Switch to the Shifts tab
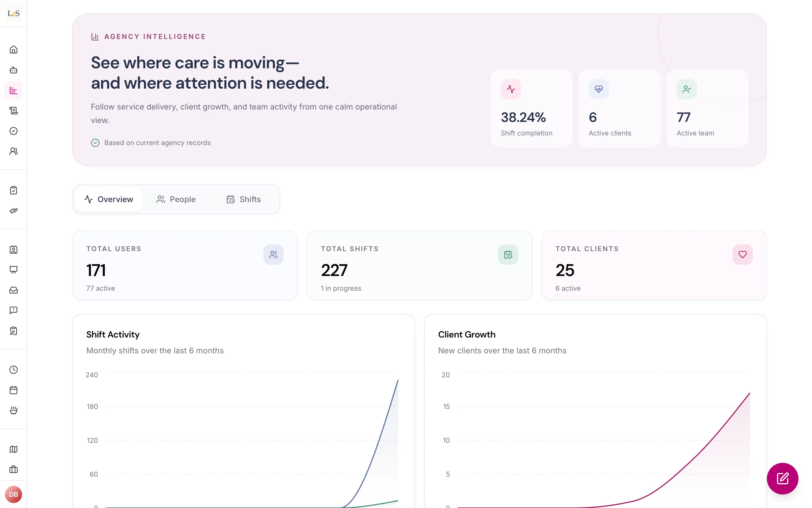This screenshot has width=812, height=508. click(244, 199)
